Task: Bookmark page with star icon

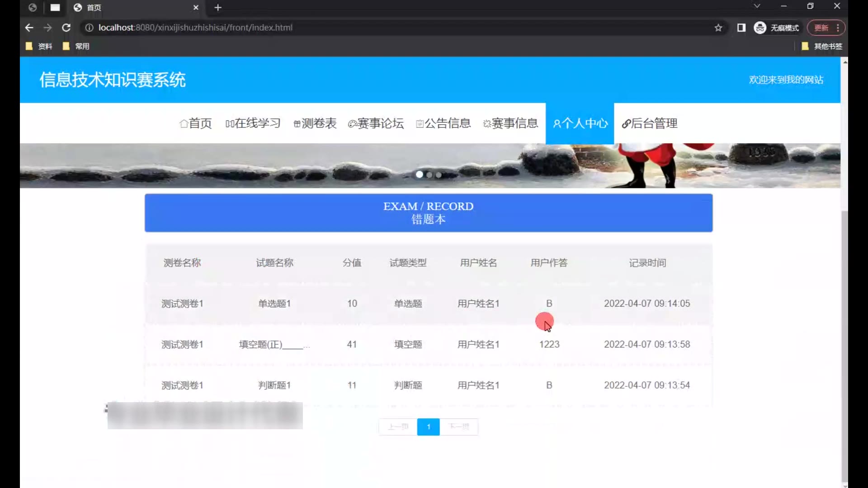Action: pos(718,28)
